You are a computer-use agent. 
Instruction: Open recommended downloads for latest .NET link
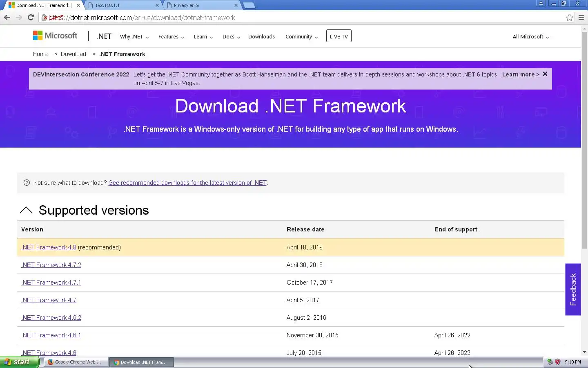coord(187,183)
